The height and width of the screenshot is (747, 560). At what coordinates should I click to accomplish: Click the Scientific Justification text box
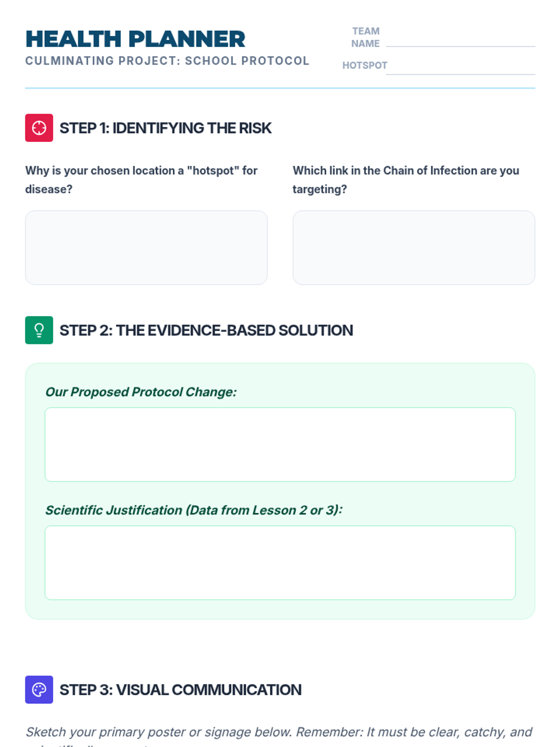(x=280, y=563)
